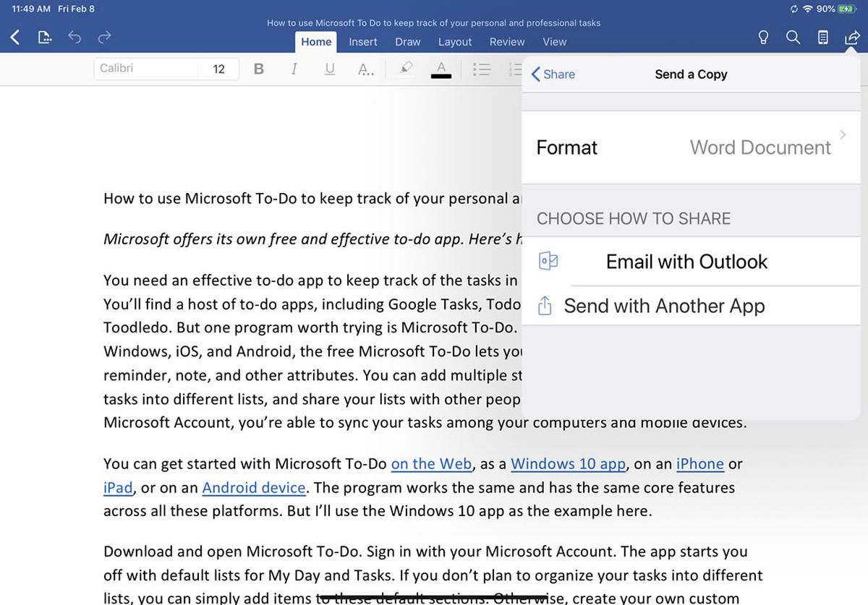
Task: Open the search tool
Action: click(x=793, y=37)
